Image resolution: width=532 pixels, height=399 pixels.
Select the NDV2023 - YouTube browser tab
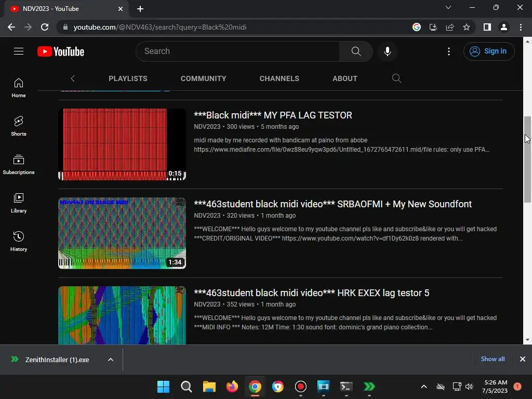point(66,9)
